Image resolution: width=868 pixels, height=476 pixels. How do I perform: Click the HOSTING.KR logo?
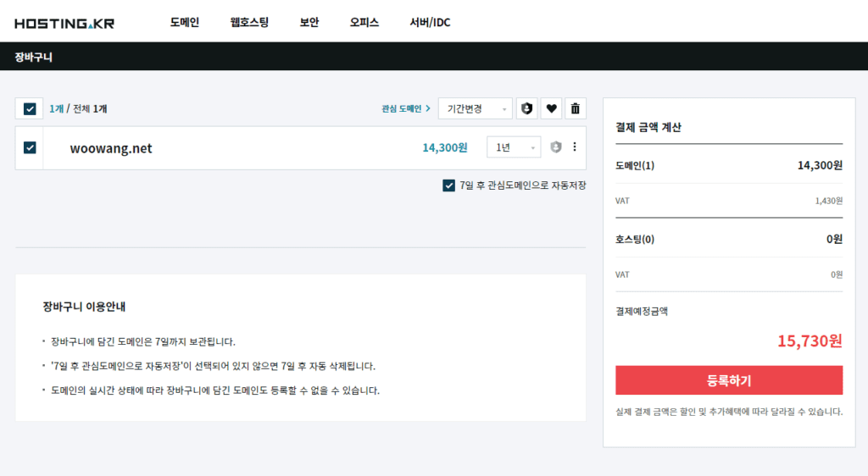click(64, 23)
